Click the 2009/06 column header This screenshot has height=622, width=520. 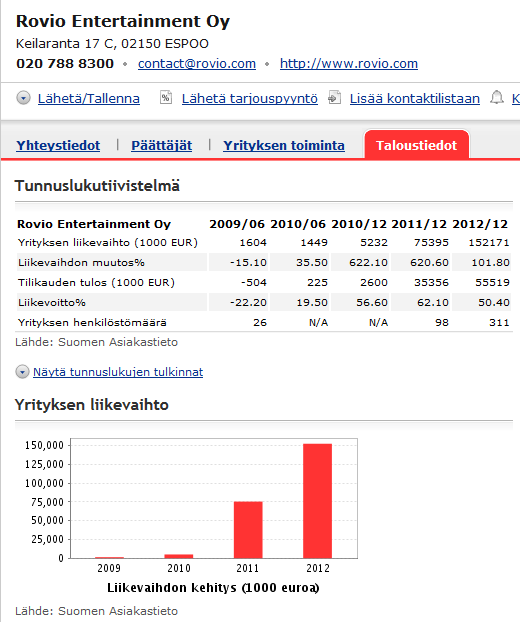(237, 224)
